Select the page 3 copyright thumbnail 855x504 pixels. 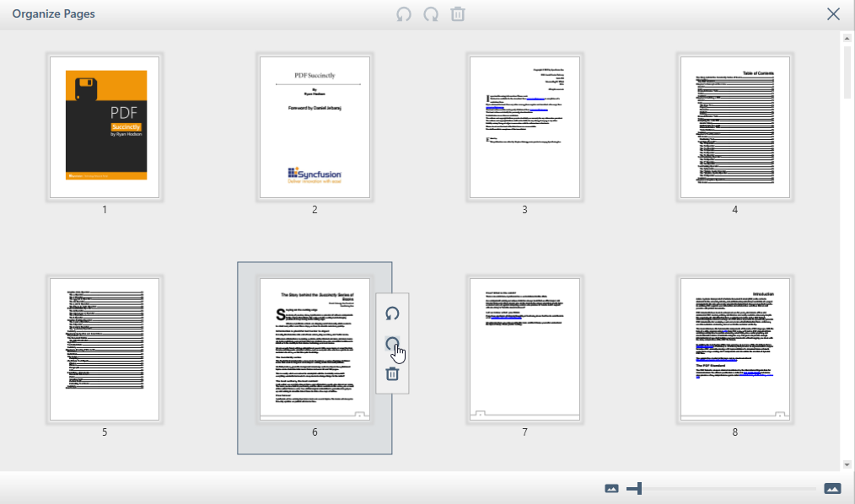(524, 127)
